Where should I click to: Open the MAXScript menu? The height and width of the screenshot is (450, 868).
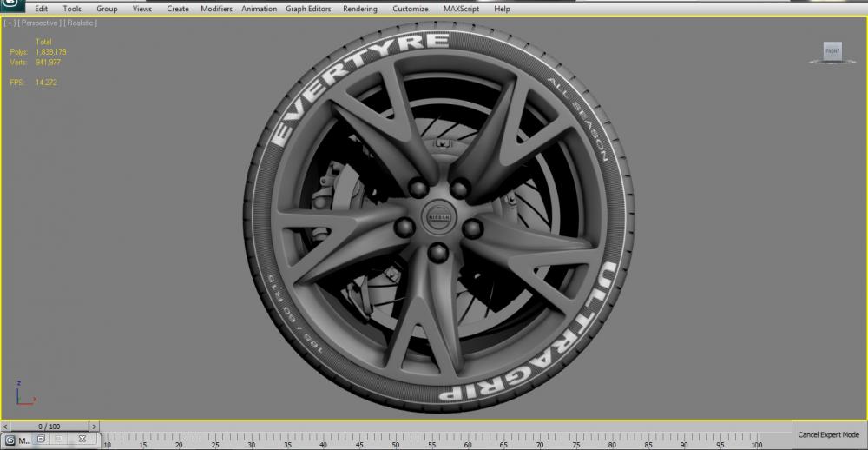pyautogui.click(x=462, y=9)
